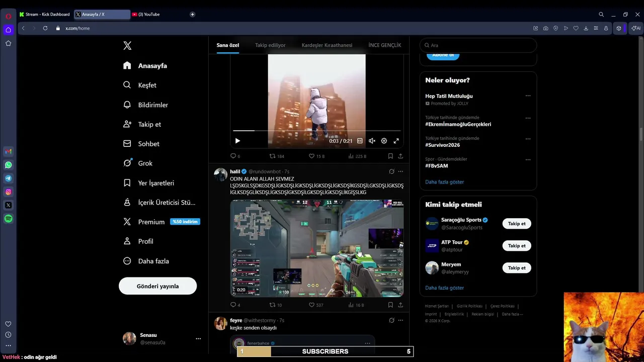Open Opera sidebar history clock icon
The height and width of the screenshot is (362, 644).
coord(8,335)
